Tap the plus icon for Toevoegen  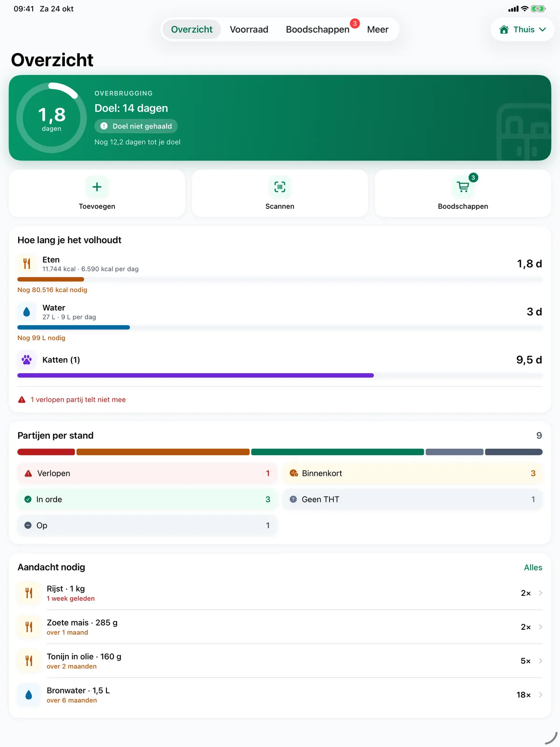click(97, 187)
